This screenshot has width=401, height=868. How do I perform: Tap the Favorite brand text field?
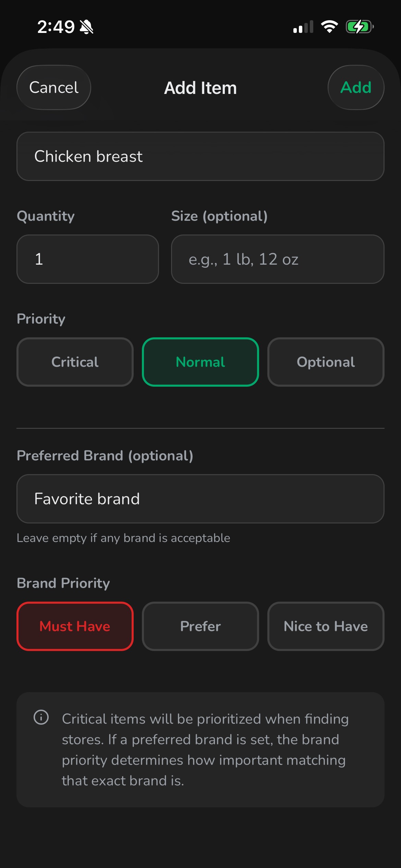pos(200,499)
